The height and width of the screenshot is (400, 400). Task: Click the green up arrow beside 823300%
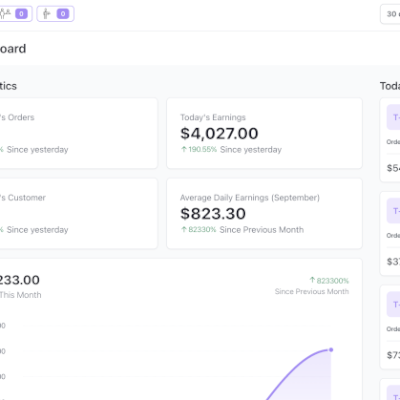tap(312, 280)
